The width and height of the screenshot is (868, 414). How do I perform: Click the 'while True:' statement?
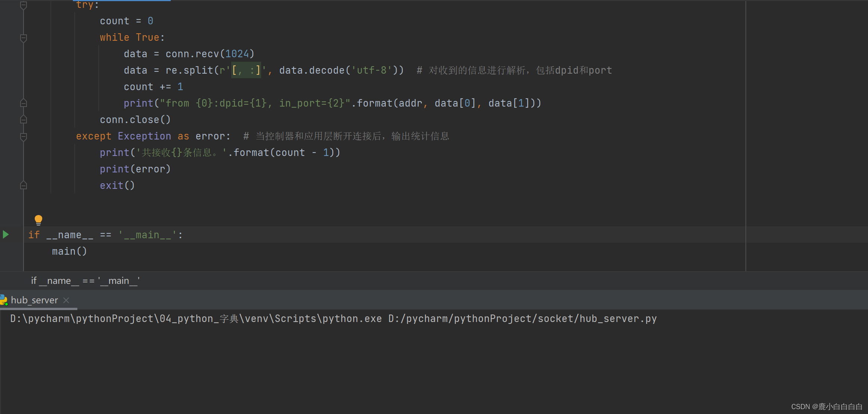click(132, 37)
